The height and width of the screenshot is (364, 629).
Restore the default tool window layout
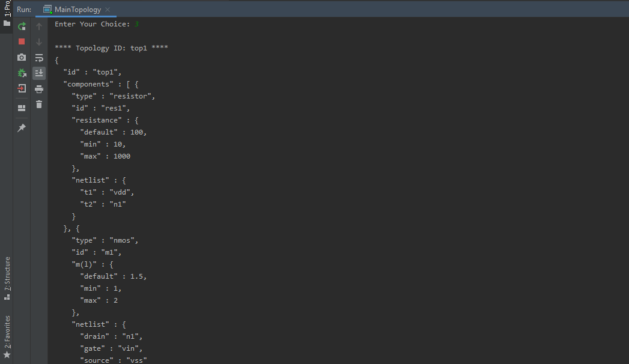pos(22,109)
